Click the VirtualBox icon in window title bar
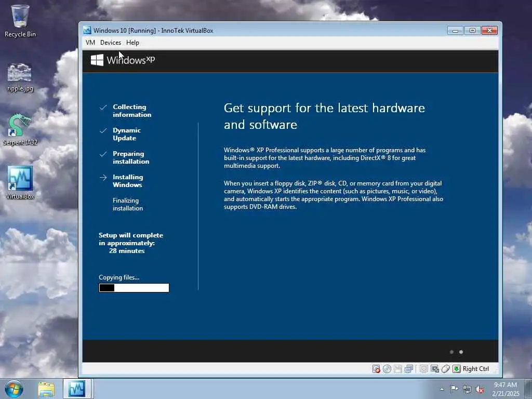 tap(87, 30)
